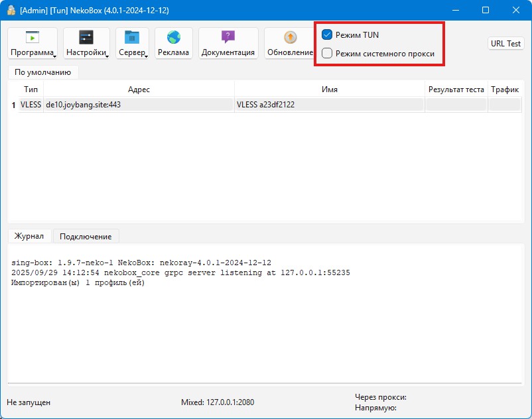This screenshot has width=532, height=419.
Task: Click the NekoBox title bar app icon
Action: [x=11, y=10]
